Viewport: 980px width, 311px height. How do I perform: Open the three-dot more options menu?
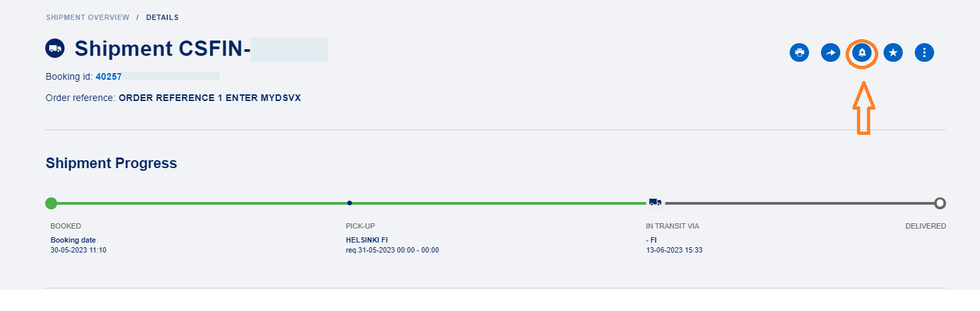(924, 52)
